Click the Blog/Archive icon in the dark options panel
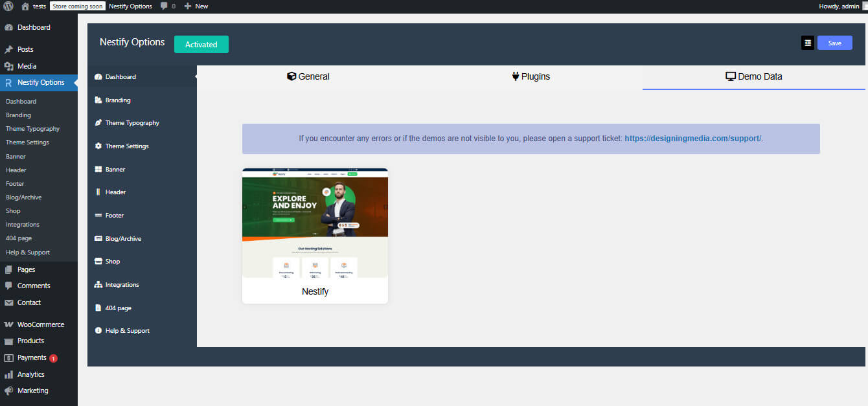868x406 pixels. coord(98,239)
